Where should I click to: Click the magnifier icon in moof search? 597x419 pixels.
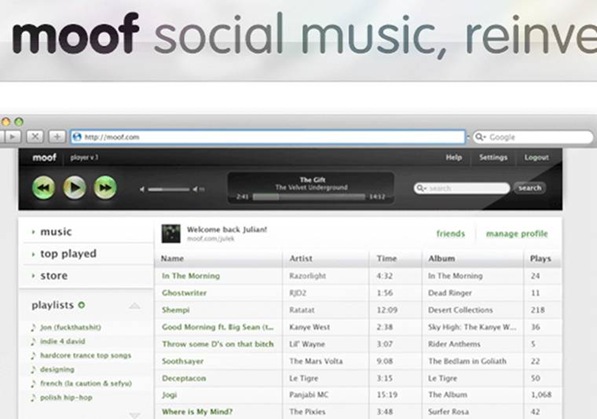click(421, 188)
